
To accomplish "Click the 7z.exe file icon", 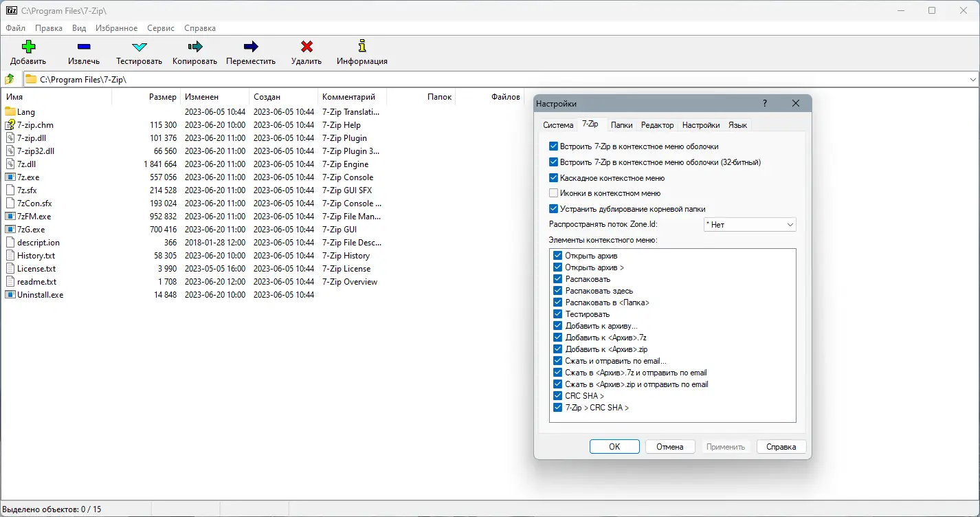I will pos(10,177).
